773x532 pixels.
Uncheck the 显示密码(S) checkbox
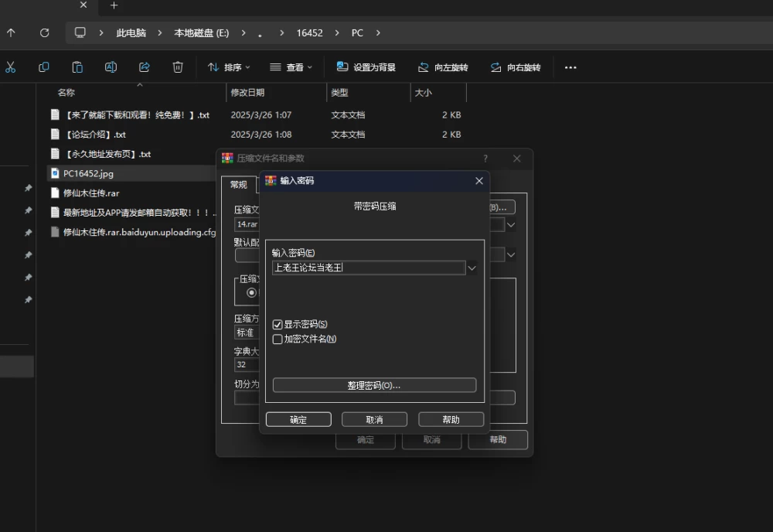[278, 325]
